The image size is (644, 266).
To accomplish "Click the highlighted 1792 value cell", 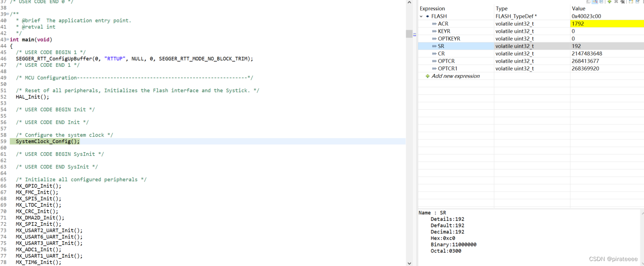I will (x=590, y=24).
